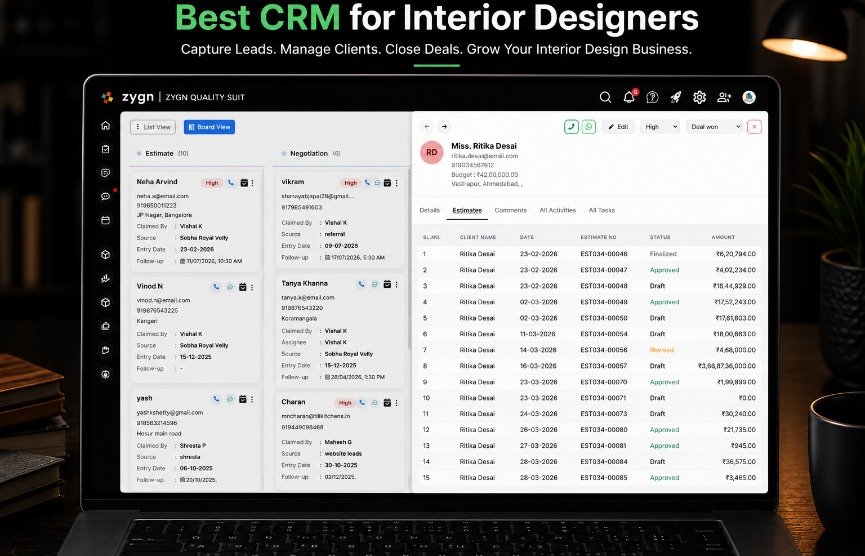Image resolution: width=865 pixels, height=556 pixels.
Task: Open the Home icon in the sidebar
Action: click(105, 126)
